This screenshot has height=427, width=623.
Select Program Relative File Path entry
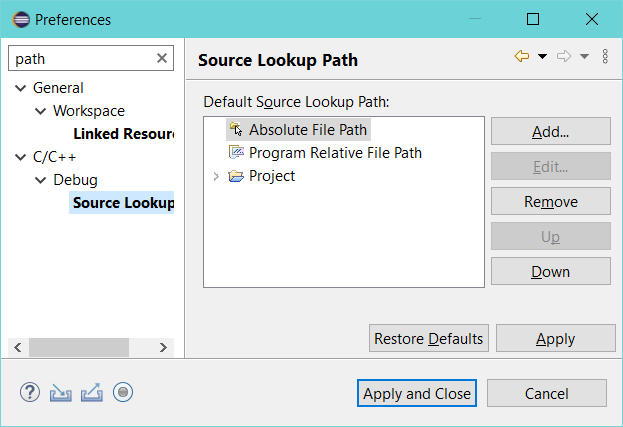pyautogui.click(x=335, y=153)
